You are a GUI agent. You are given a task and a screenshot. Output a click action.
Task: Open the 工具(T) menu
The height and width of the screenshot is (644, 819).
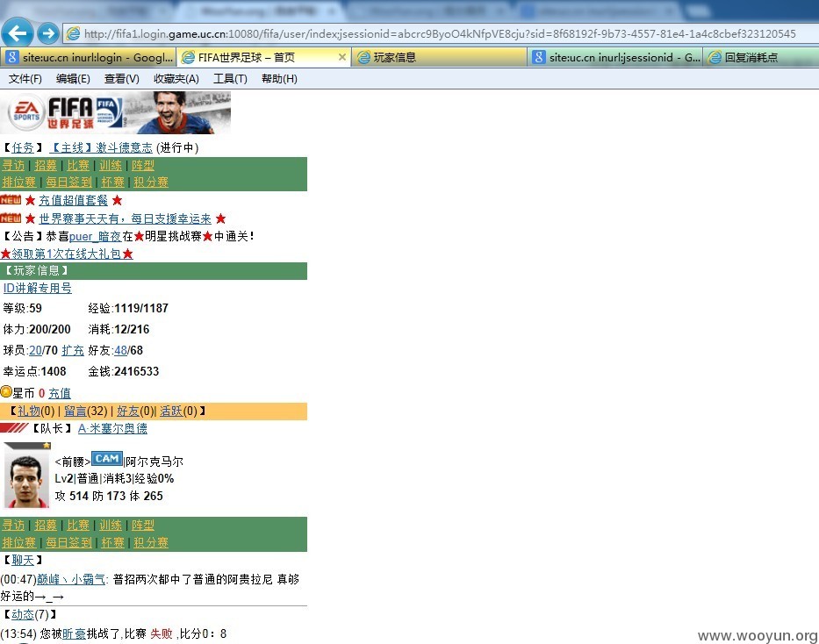click(x=230, y=79)
